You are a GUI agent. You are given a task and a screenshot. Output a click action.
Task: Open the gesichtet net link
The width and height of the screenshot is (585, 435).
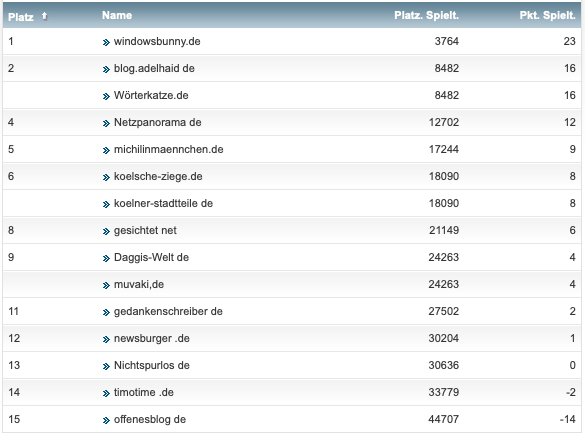click(x=145, y=230)
